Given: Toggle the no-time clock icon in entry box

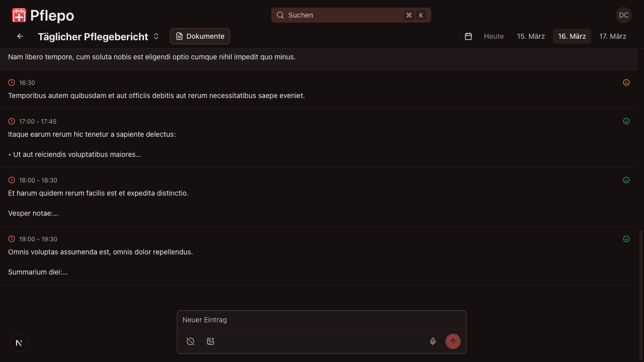Looking at the screenshot, I should click(191, 341).
